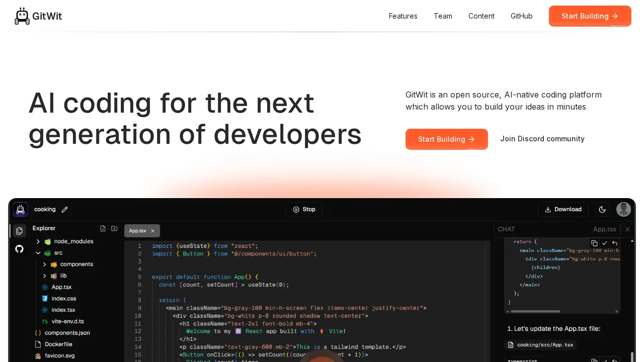The height and width of the screenshot is (362, 644).
Task: Rename the cooking project via pencil icon
Action: pyautogui.click(x=64, y=210)
